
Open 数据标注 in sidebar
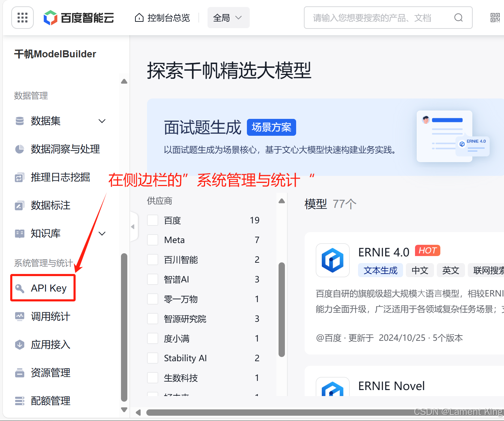click(51, 205)
